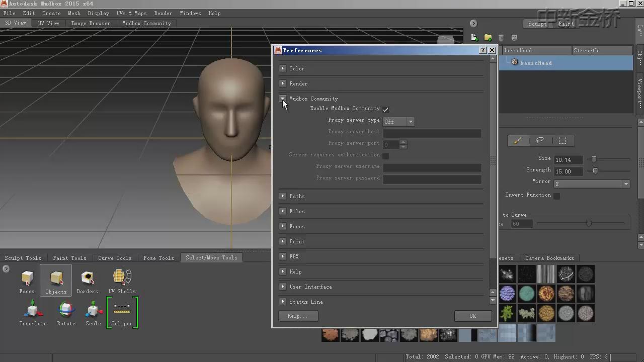The image size is (644, 362).
Task: Select the paint brush selection mode icon
Action: click(x=517, y=141)
